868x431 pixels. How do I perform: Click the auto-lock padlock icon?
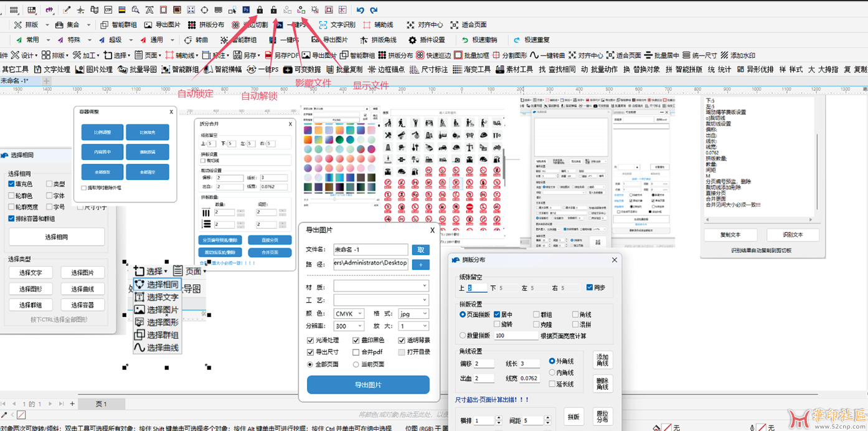(x=260, y=10)
